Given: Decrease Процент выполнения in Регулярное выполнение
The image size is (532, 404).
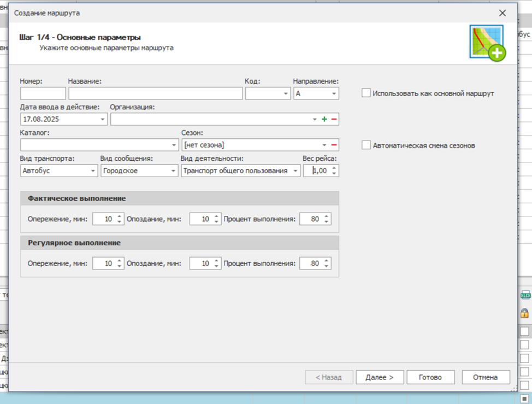Looking at the screenshot, I should (x=327, y=266).
